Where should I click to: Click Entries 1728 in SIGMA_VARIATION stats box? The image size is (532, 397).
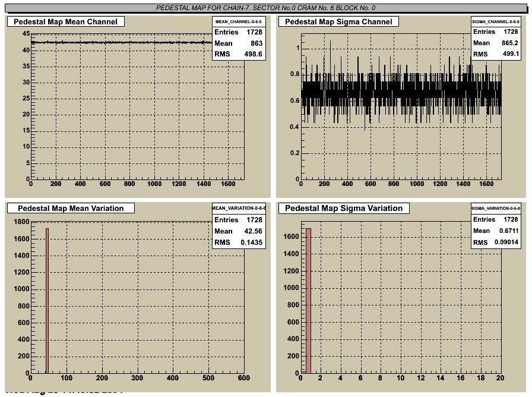pyautogui.click(x=496, y=219)
